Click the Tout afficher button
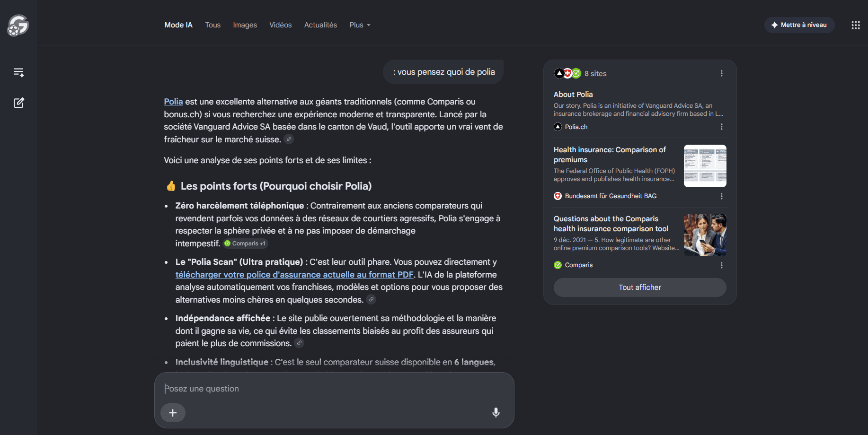This screenshot has height=435, width=868. coord(640,287)
